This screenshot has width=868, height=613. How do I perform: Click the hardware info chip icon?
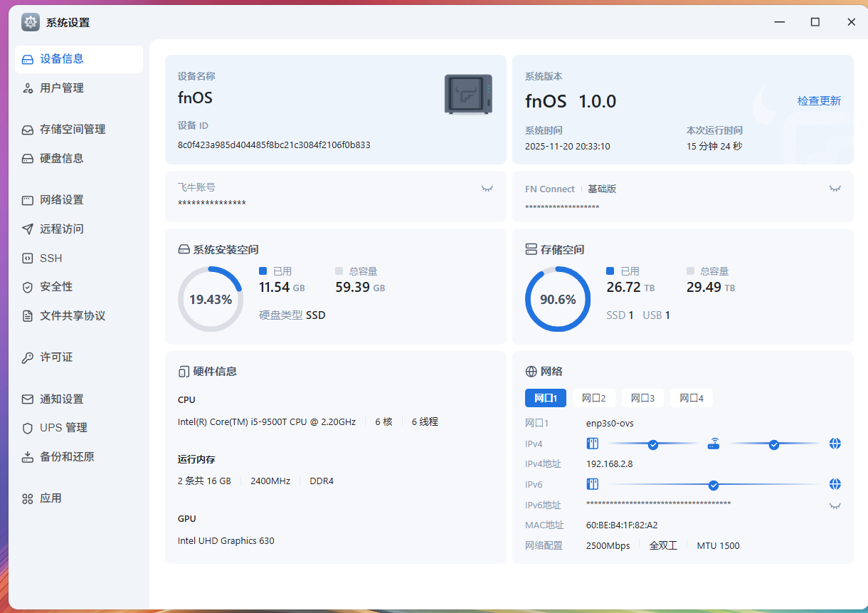tap(184, 372)
